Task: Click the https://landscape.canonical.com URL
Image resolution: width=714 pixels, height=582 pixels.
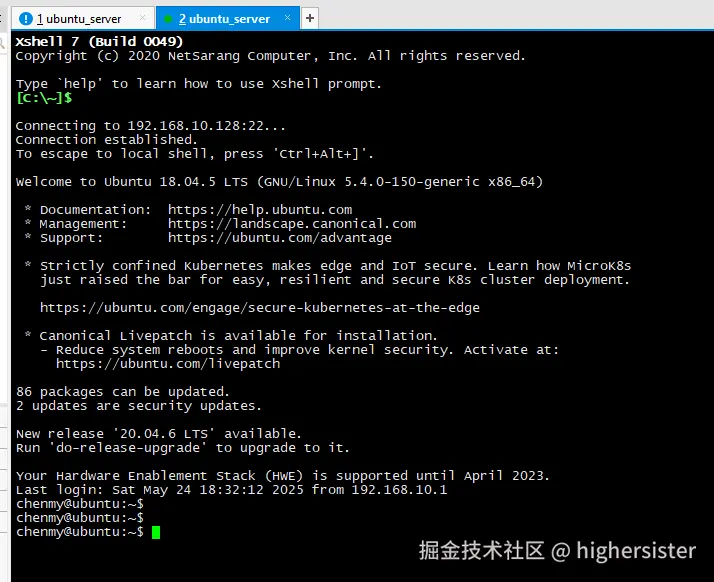Action: tap(292, 224)
